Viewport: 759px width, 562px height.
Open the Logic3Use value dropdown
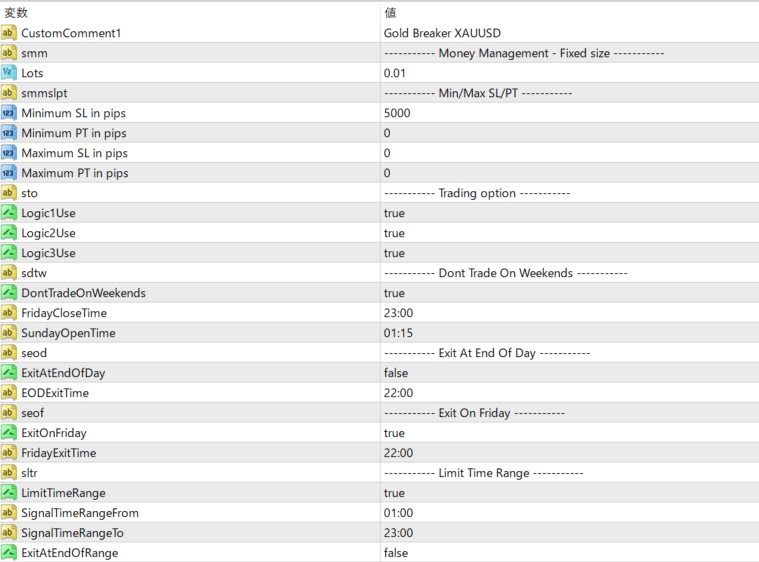pyautogui.click(x=394, y=253)
